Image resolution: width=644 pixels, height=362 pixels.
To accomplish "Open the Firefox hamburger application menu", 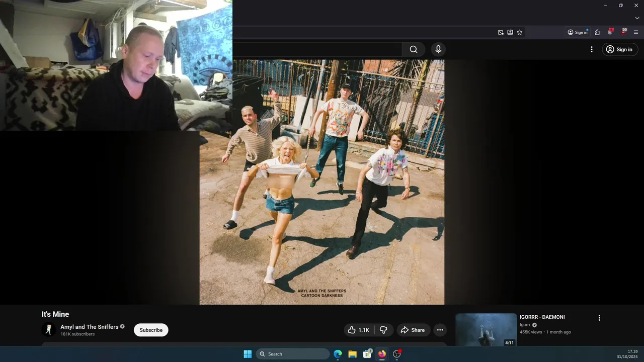I will pos(636,32).
